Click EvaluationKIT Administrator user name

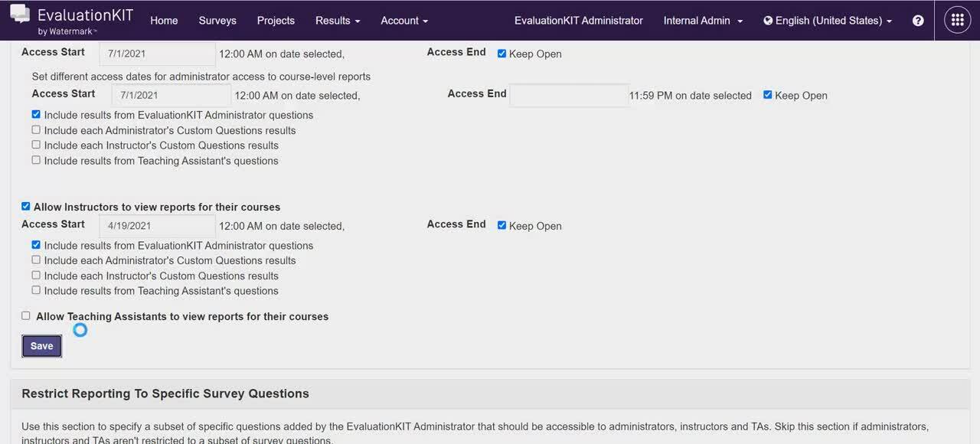[x=579, y=21]
